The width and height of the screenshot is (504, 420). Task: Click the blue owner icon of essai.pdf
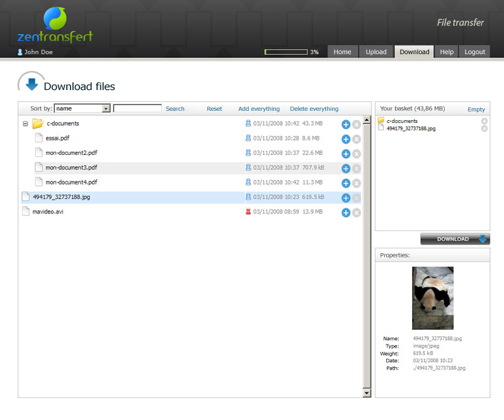pos(248,138)
